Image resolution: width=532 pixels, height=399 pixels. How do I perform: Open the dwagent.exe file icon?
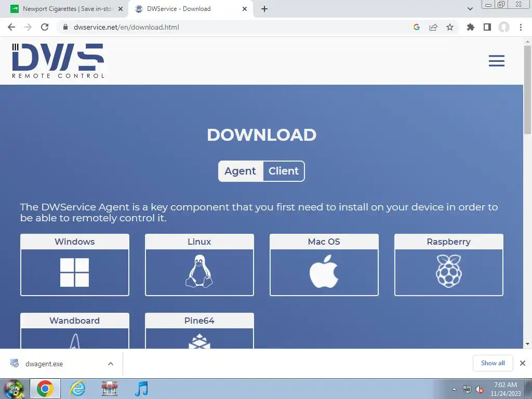click(15, 363)
